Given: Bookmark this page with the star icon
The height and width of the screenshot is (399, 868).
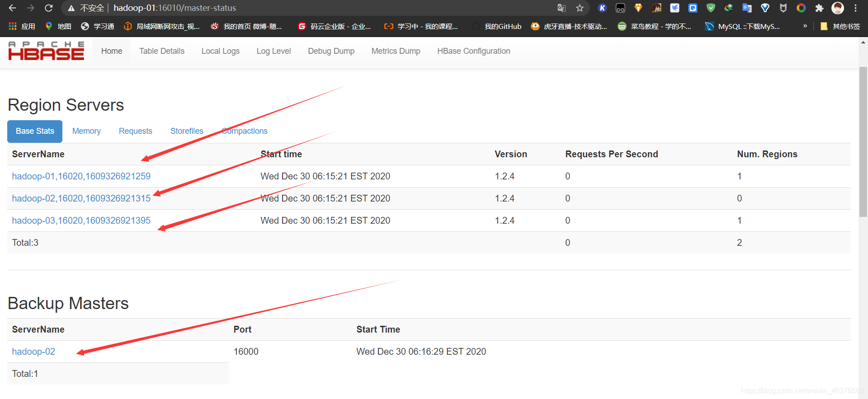Looking at the screenshot, I should [580, 8].
